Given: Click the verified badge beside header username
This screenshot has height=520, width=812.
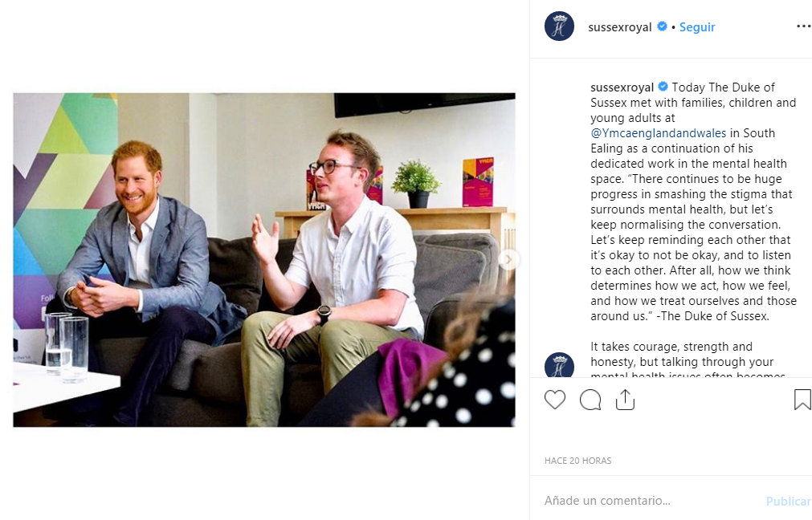Looking at the screenshot, I should click(x=663, y=26).
